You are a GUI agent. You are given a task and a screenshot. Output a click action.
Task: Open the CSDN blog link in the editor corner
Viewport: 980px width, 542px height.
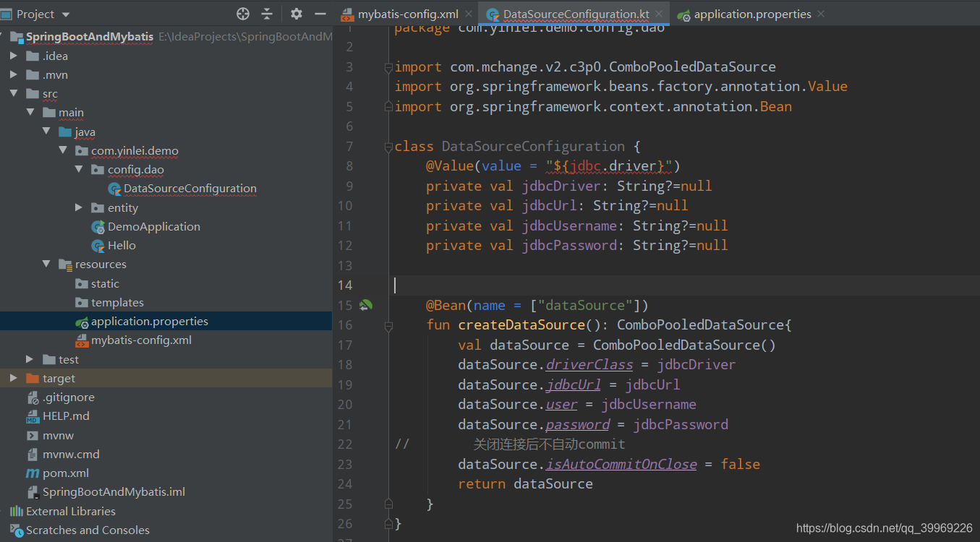[882, 528]
